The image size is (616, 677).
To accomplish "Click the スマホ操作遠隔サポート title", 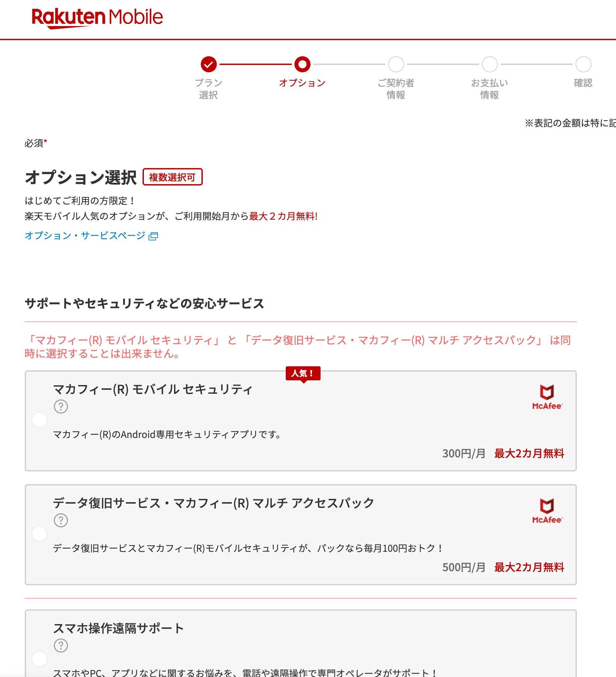I will click(118, 628).
